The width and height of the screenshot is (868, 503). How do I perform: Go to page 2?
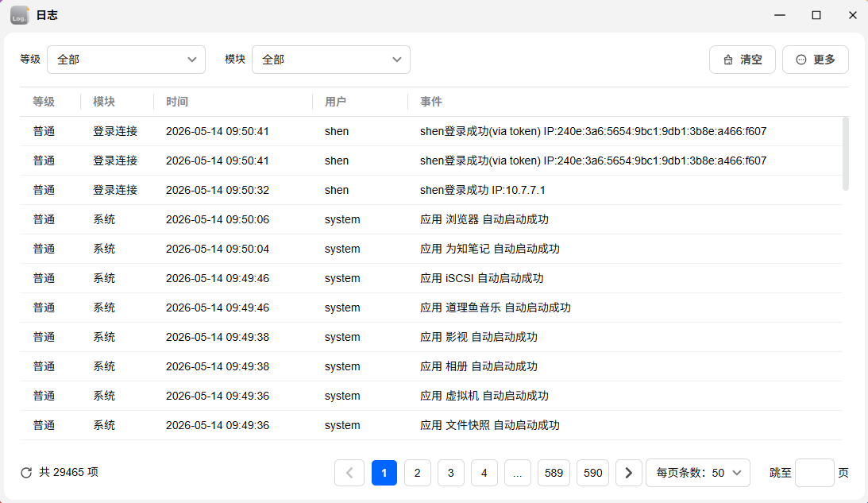[x=418, y=473]
